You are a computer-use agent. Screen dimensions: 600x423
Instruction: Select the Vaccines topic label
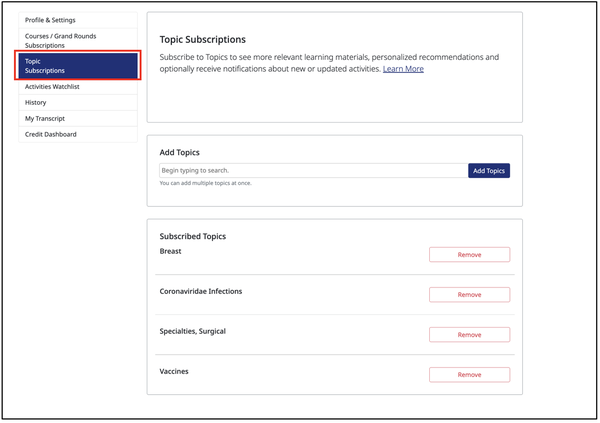174,371
